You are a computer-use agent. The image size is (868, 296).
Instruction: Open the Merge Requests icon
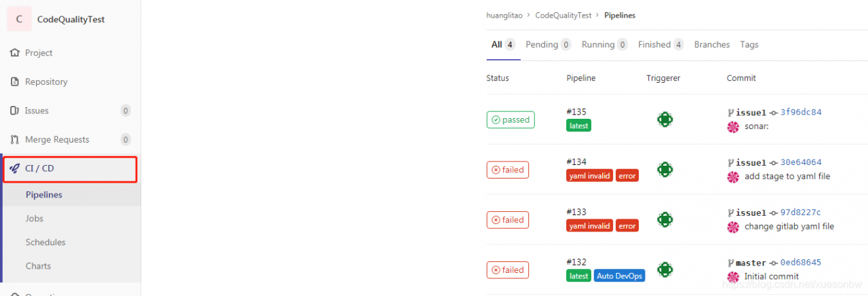point(15,140)
